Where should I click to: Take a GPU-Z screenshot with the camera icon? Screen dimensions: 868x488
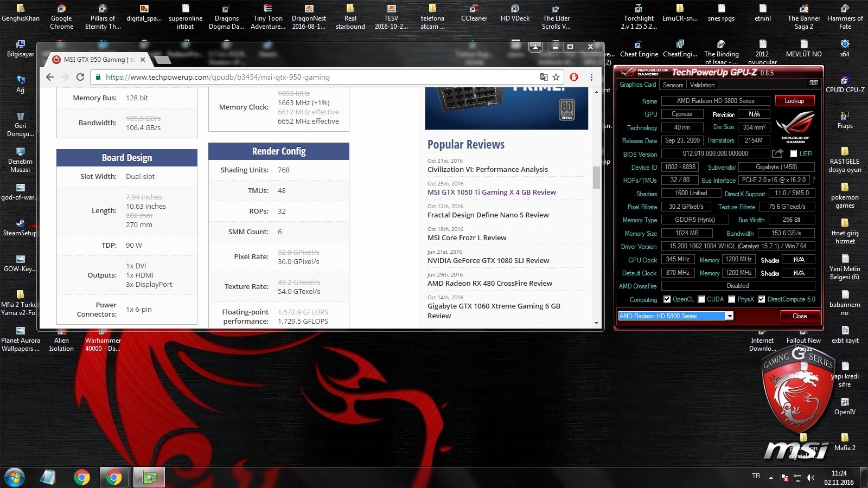[813, 83]
